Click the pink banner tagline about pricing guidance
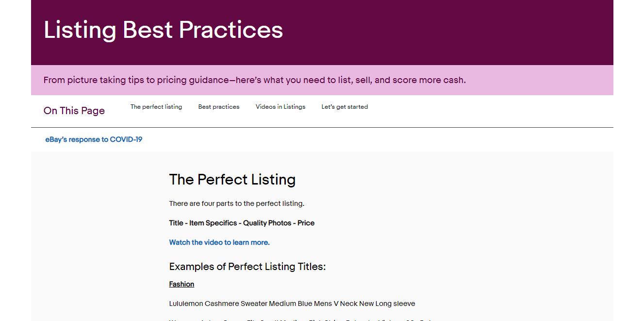This screenshot has width=644, height=321. pos(254,80)
